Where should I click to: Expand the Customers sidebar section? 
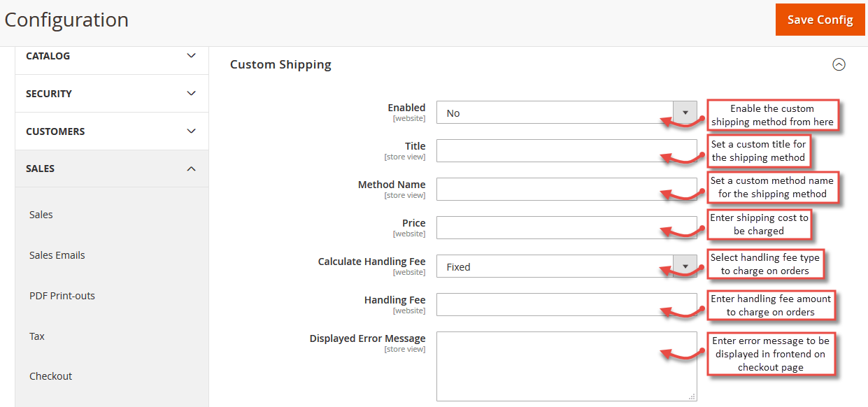112,131
